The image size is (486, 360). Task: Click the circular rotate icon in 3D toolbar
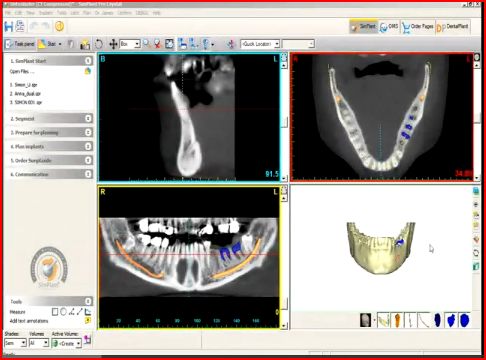[x=476, y=253]
